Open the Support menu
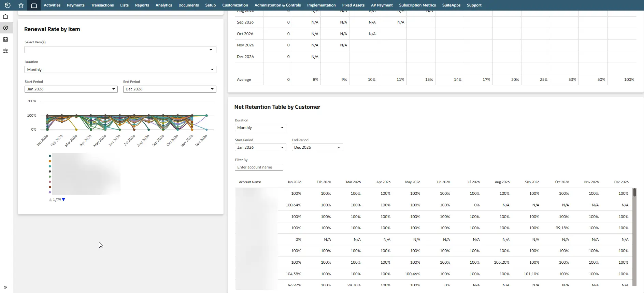This screenshot has height=293, width=644. pyautogui.click(x=474, y=5)
